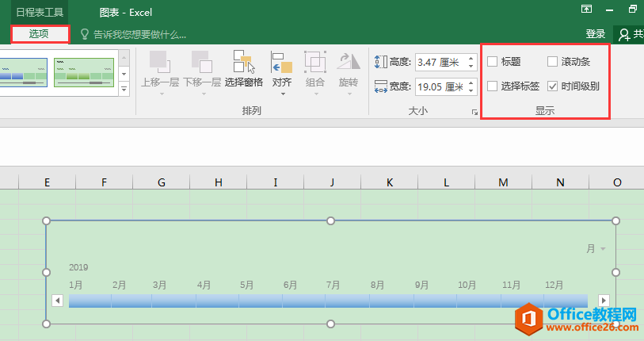Viewport: 644px width, 341px height.
Task: Select the blue timeline style thumbnail
Action: click(23, 72)
